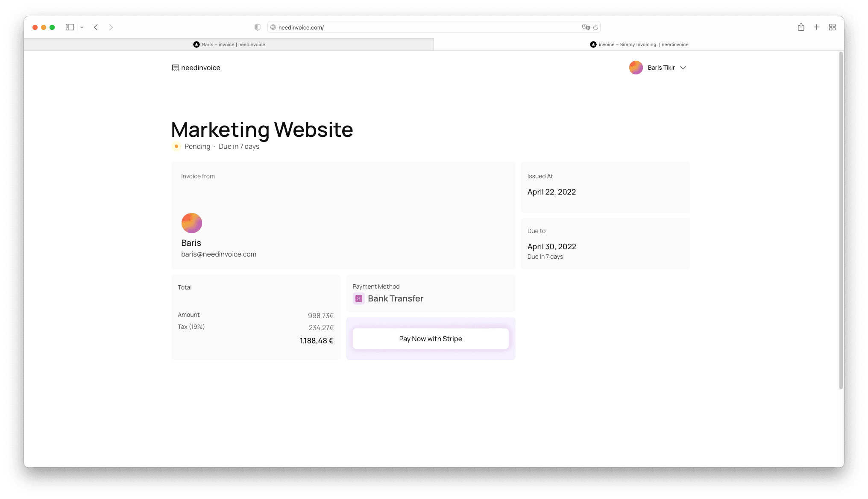Click the needinvoice logo icon
Viewport: 868px width, 499px height.
pos(175,68)
